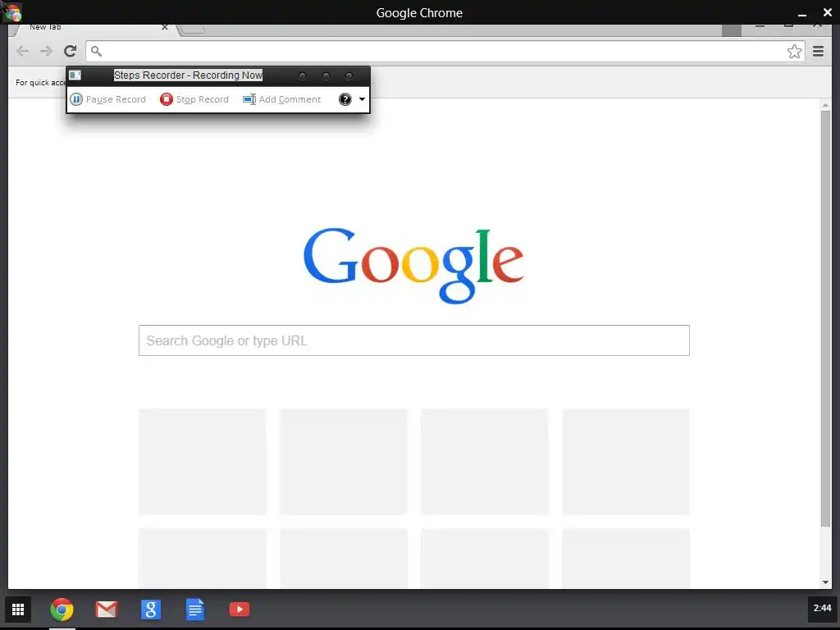Click scrollbar up arrow
The width and height of the screenshot is (840, 630).
[825, 106]
